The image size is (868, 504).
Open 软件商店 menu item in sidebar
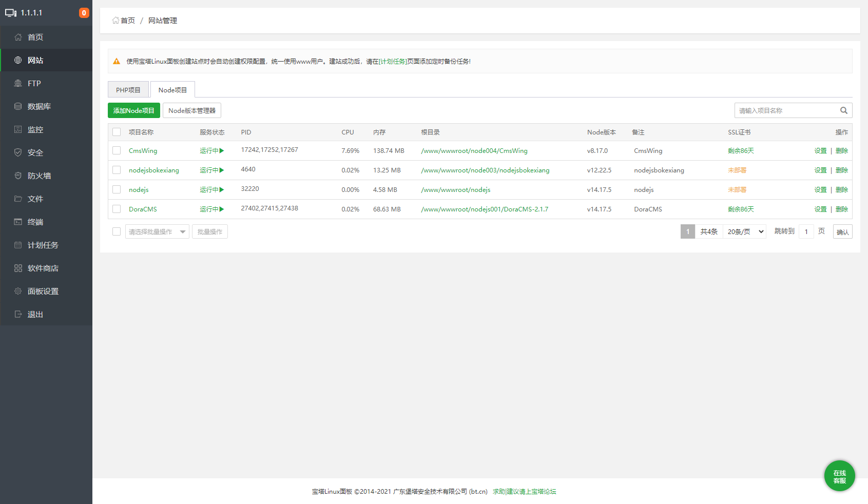(x=46, y=268)
